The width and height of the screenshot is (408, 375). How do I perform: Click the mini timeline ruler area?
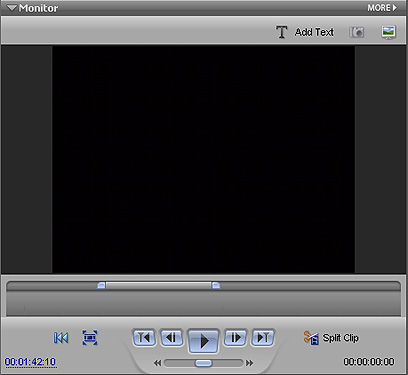[203, 303]
